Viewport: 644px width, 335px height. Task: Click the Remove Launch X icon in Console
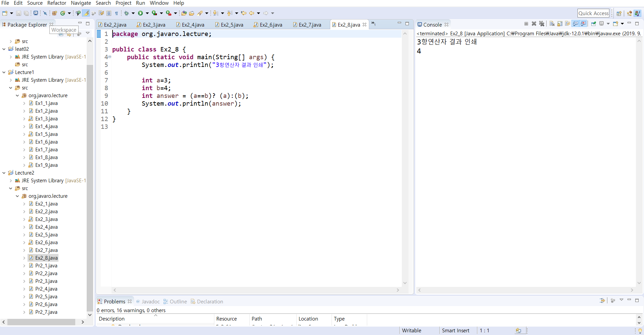pos(534,24)
